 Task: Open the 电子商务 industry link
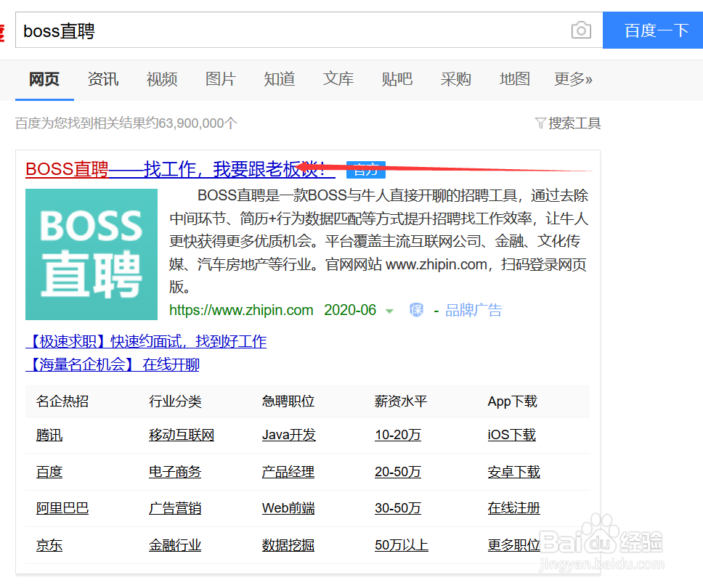click(175, 471)
